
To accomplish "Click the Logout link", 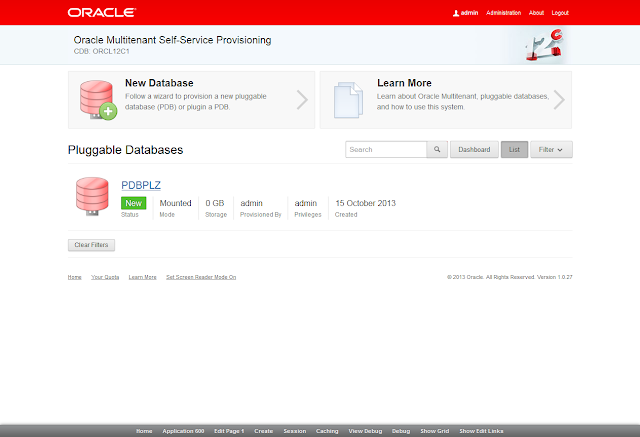I will (560, 13).
